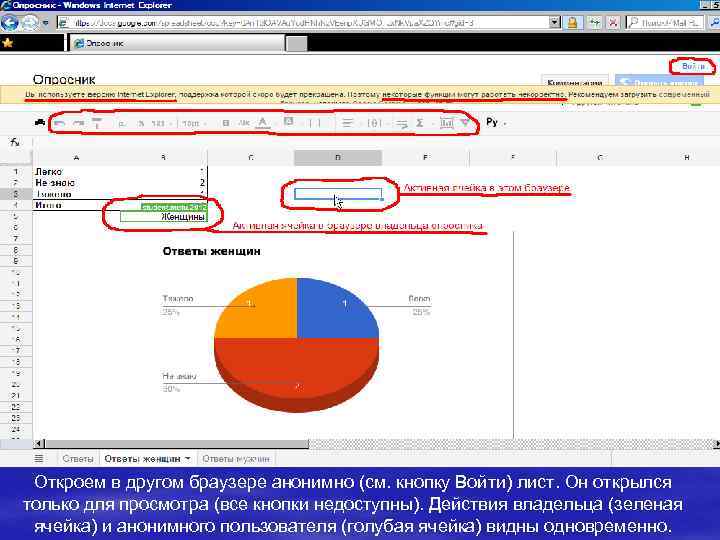Select column C header
The image size is (720, 540).
251,158
